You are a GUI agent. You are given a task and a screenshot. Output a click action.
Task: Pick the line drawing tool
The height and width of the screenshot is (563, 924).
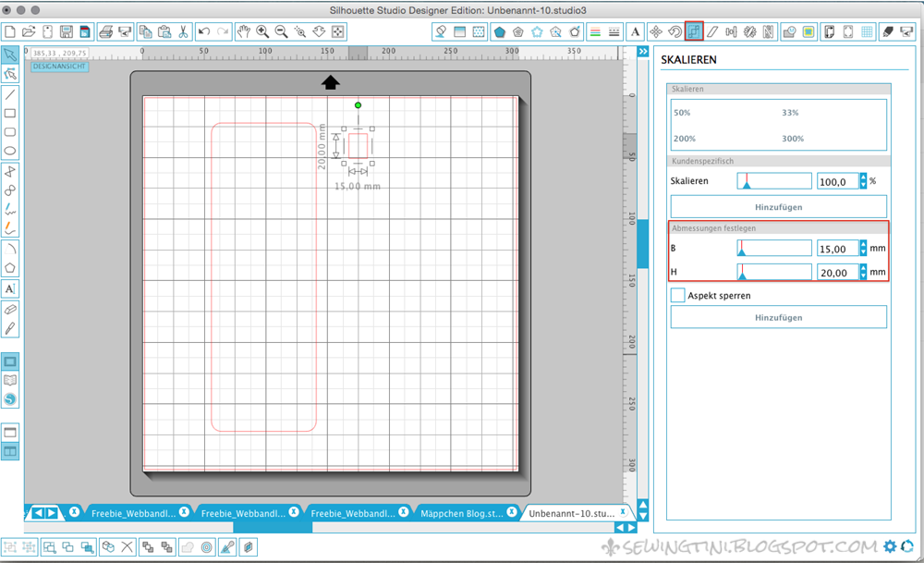tap(10, 94)
